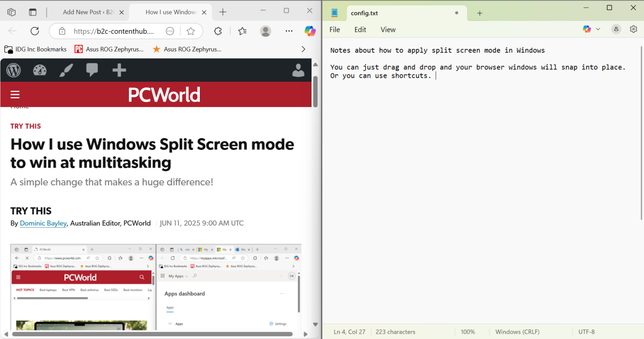The height and width of the screenshot is (339, 644).
Task: Click the red TRY THIS category label
Action: (x=25, y=126)
